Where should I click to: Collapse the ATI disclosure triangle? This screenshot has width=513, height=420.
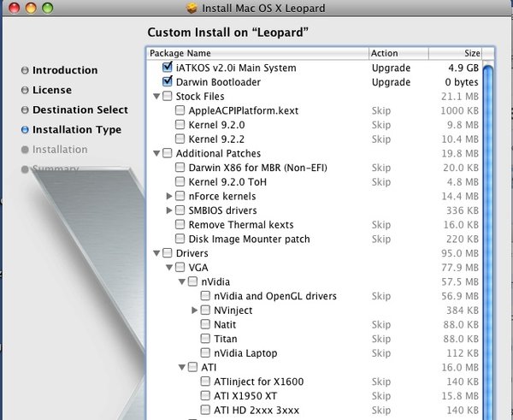coord(182,367)
